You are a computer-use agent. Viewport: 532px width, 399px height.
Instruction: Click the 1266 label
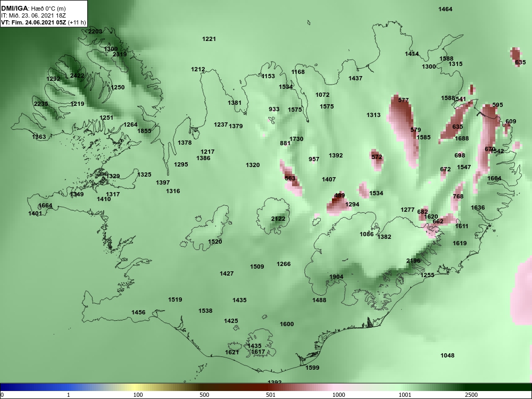click(x=284, y=264)
